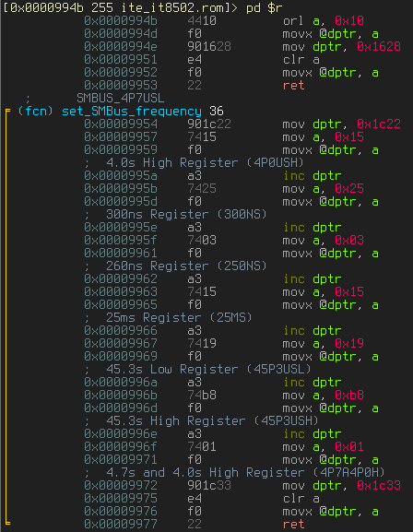This screenshot has height=532, width=413.
Task: Click address 0x00009957
Action: click(x=121, y=137)
